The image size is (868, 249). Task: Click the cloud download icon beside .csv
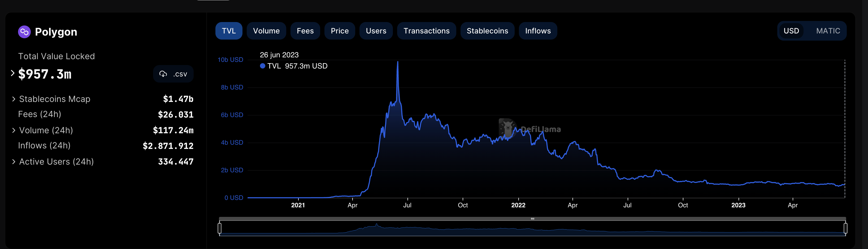[163, 74]
